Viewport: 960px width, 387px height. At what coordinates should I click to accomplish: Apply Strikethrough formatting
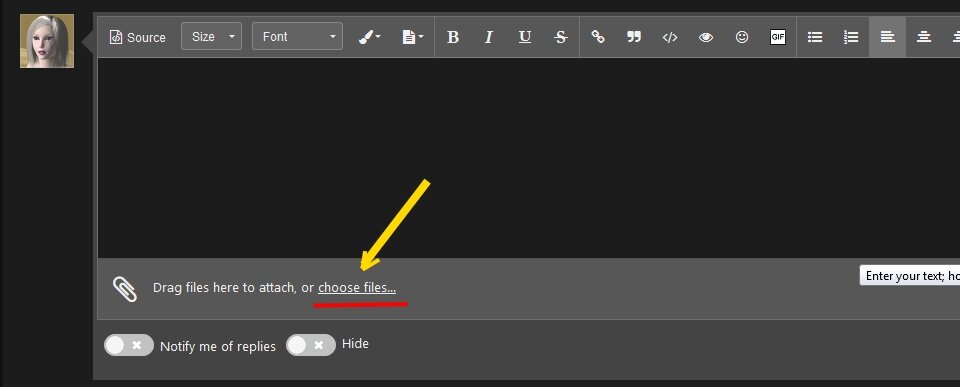(561, 37)
